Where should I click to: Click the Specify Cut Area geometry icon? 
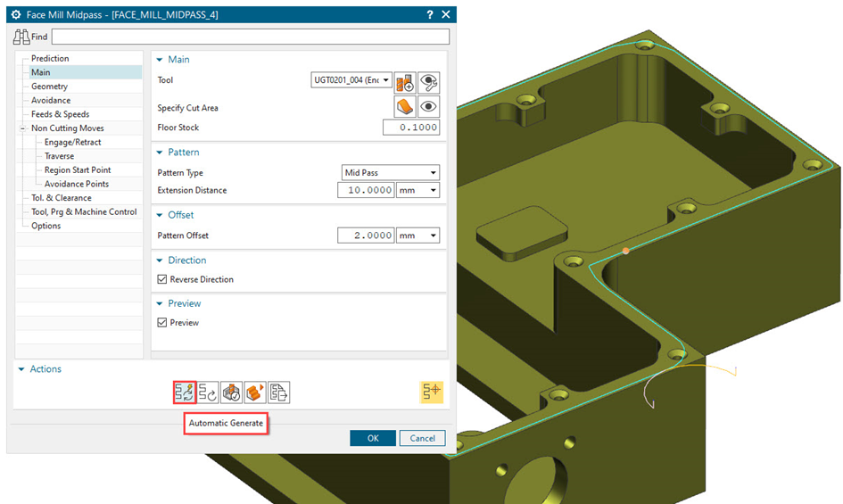pos(405,107)
